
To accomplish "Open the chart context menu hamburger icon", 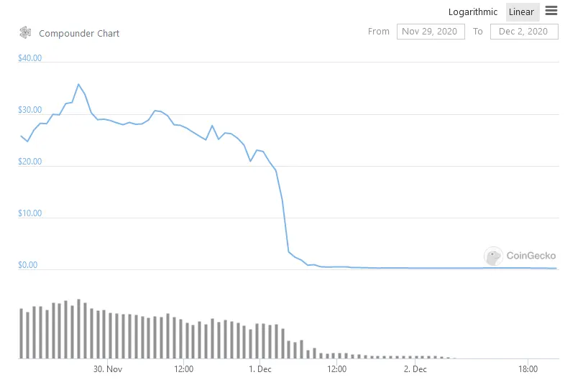I will tap(551, 11).
